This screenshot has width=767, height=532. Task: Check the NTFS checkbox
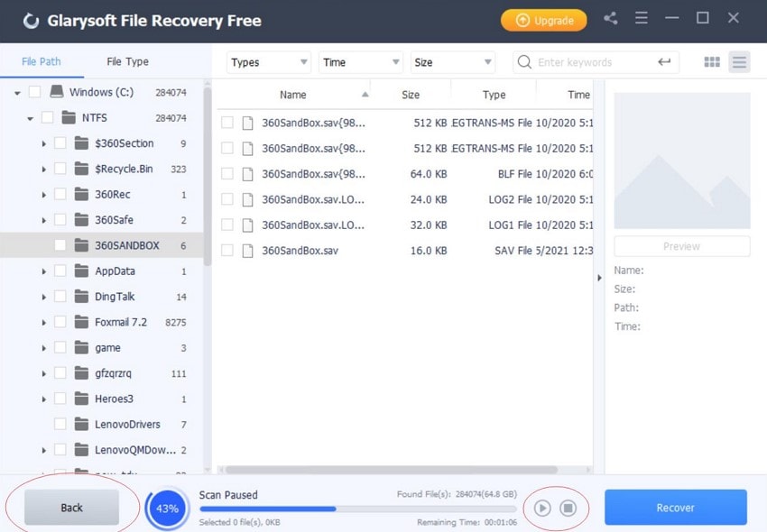[x=48, y=118]
